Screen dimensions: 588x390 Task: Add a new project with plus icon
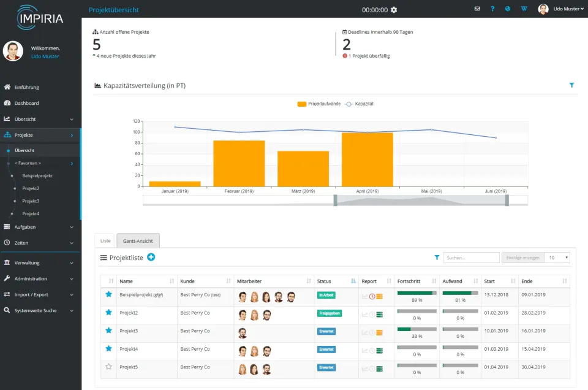151,257
